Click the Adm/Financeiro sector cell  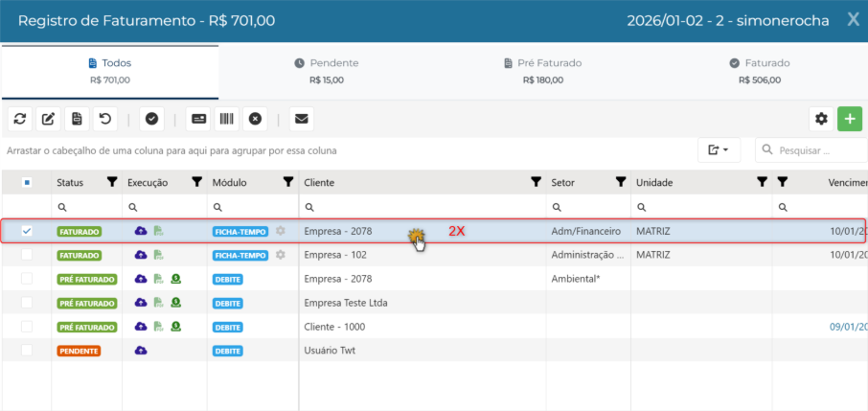tap(588, 231)
